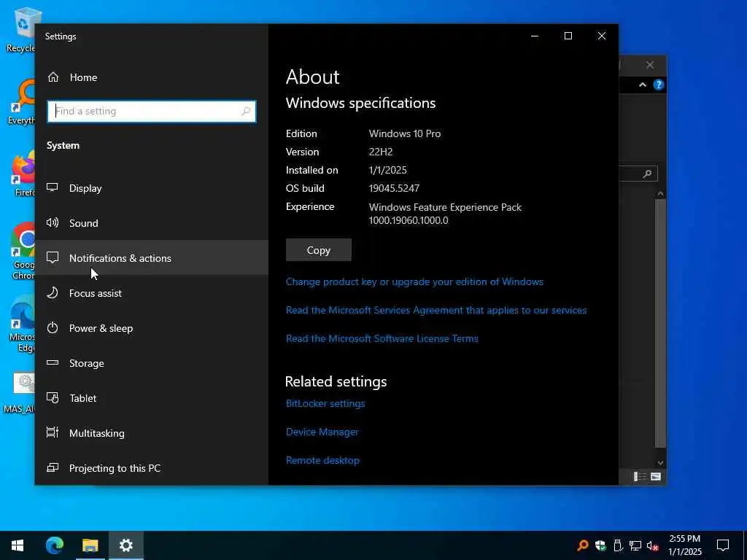Screen dimensions: 747x560
Task: Click the Storage drive icon in sidebar
Action: click(53, 363)
